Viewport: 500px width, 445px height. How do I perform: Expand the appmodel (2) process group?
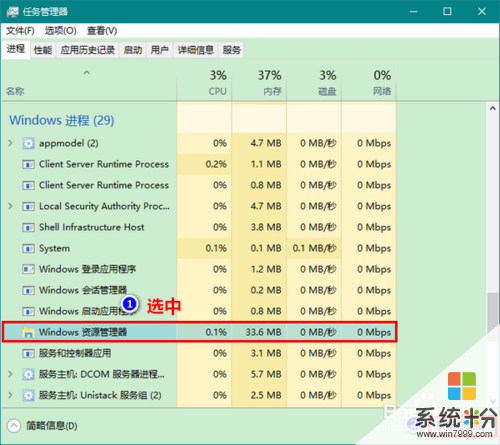[10, 143]
